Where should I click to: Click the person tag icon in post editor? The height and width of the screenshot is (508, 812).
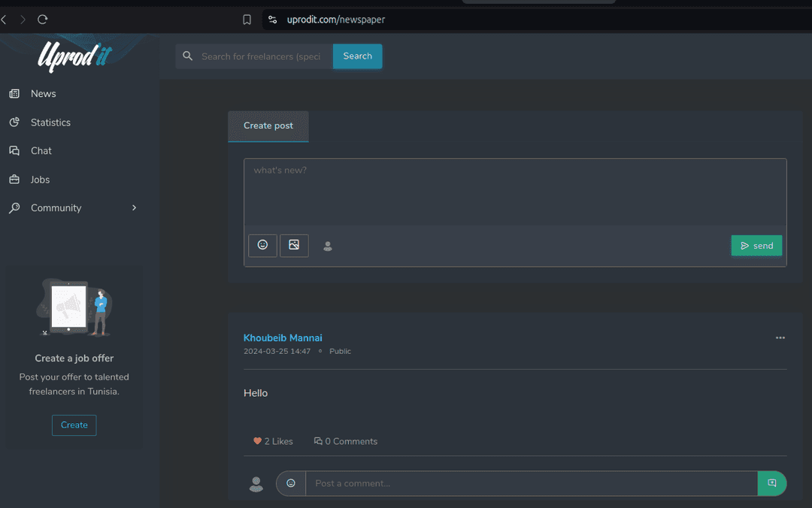click(x=328, y=246)
